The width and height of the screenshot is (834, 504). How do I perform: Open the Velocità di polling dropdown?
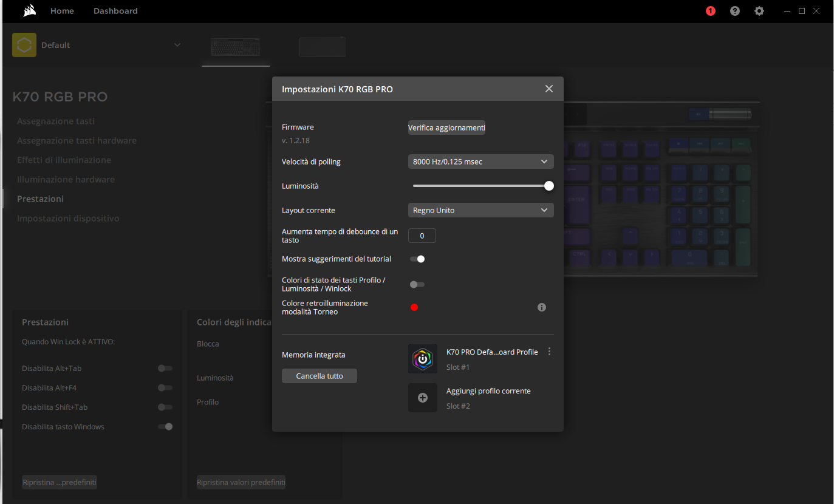click(x=480, y=162)
